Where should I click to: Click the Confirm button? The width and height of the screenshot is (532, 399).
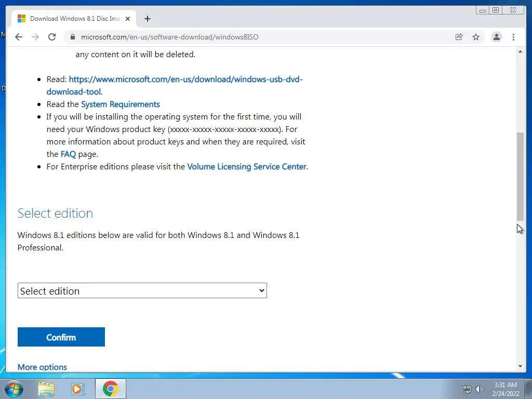(61, 337)
